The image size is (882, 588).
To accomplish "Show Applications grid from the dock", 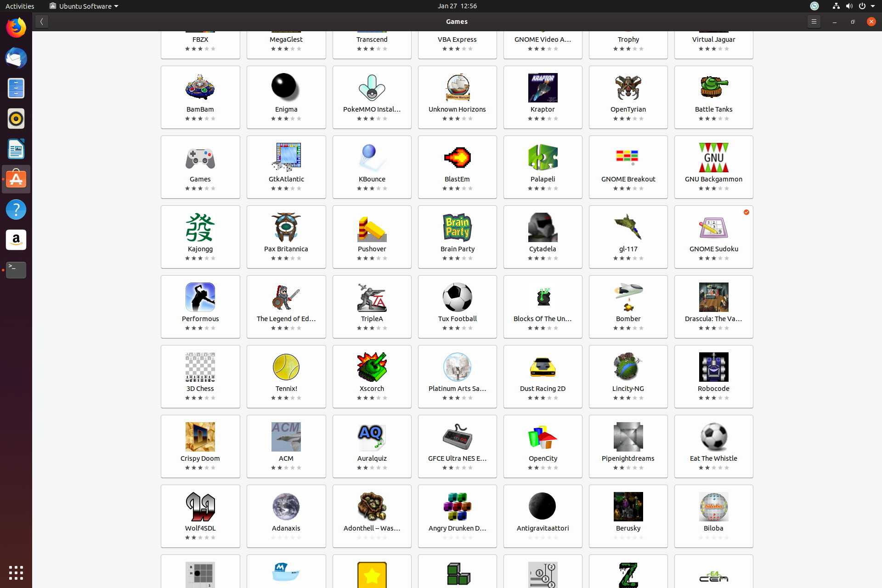I will point(16,572).
